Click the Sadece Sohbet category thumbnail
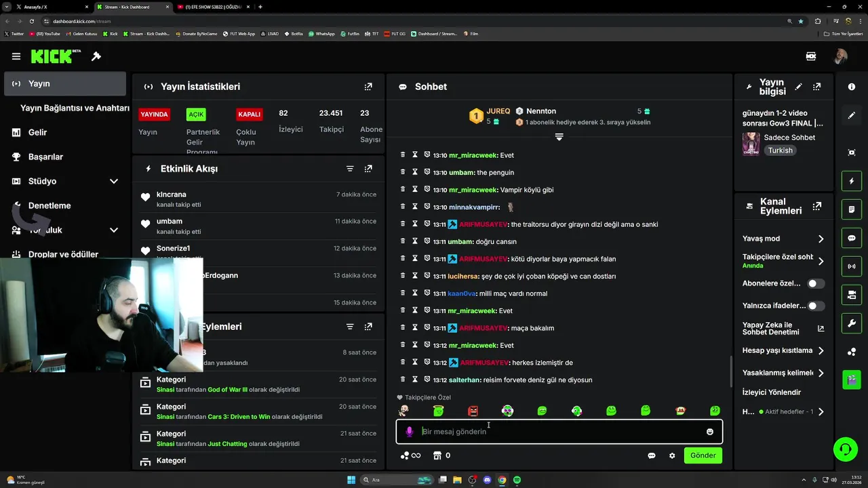The width and height of the screenshot is (868, 488). [751, 144]
